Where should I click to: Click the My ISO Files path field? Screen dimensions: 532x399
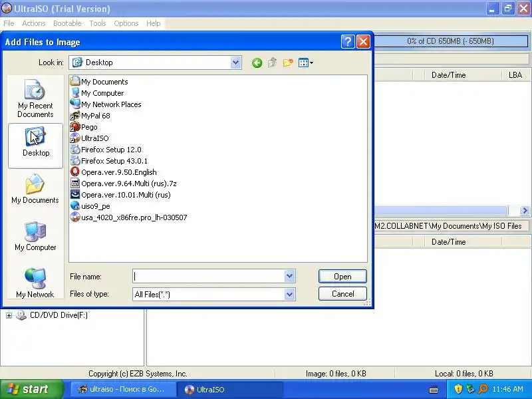point(451,226)
